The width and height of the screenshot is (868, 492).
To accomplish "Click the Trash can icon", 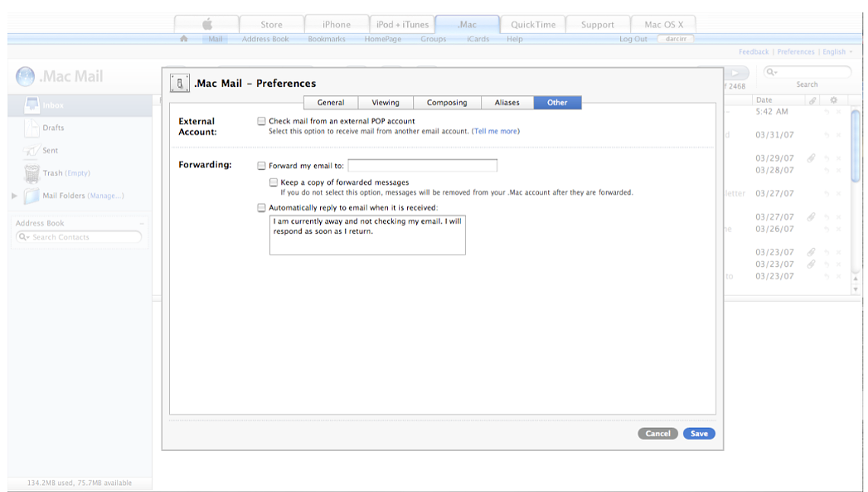I will (x=32, y=173).
